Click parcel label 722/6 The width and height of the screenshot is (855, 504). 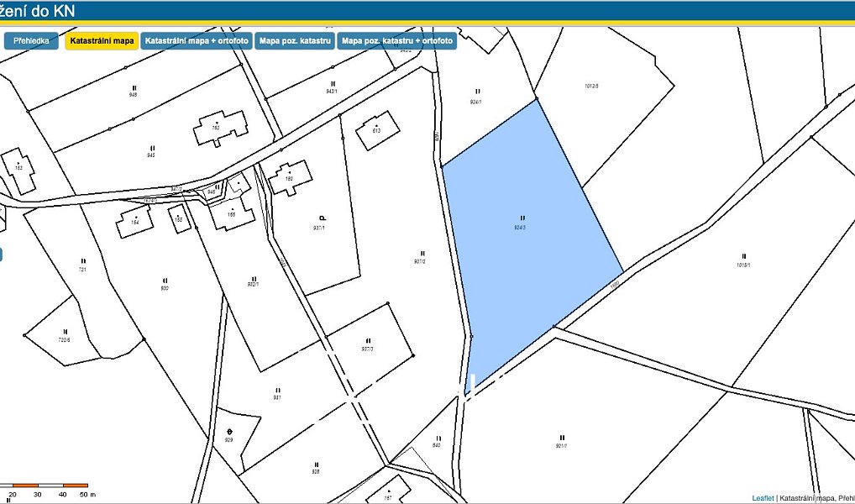point(65,340)
